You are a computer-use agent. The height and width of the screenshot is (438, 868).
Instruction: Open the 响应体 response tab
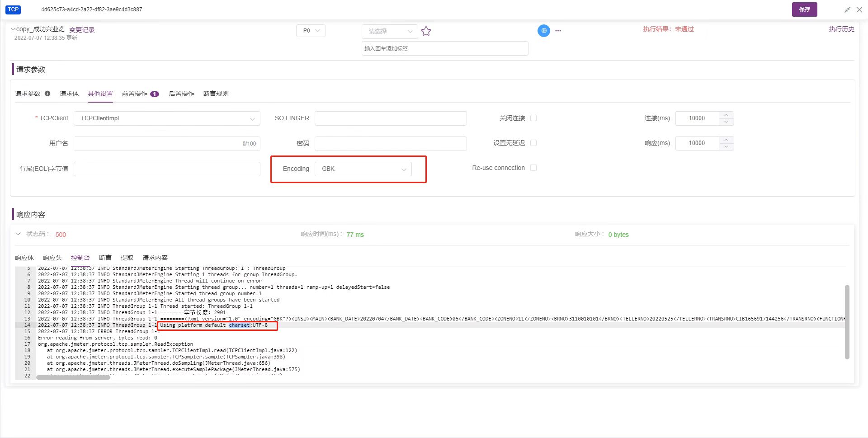24,258
